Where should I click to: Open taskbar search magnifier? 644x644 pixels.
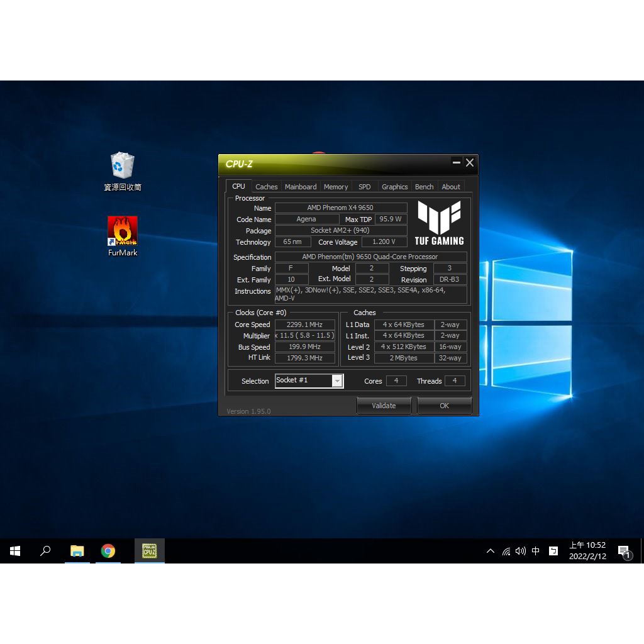[x=45, y=551]
